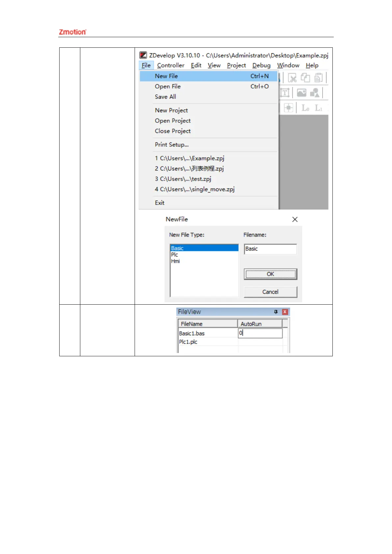The image size is (392, 554).
Task: Choose Save All menu entry
Action: [209, 97]
